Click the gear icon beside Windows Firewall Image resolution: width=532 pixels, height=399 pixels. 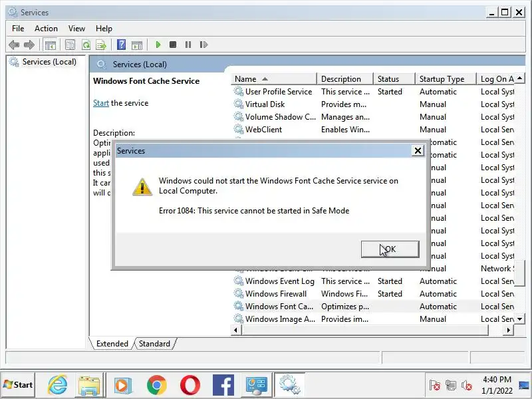pos(239,293)
